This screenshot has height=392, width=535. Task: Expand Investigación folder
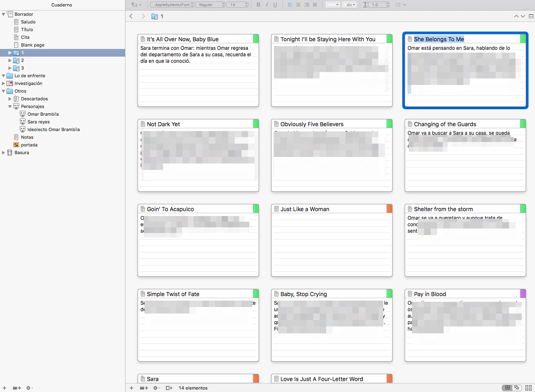coord(4,83)
